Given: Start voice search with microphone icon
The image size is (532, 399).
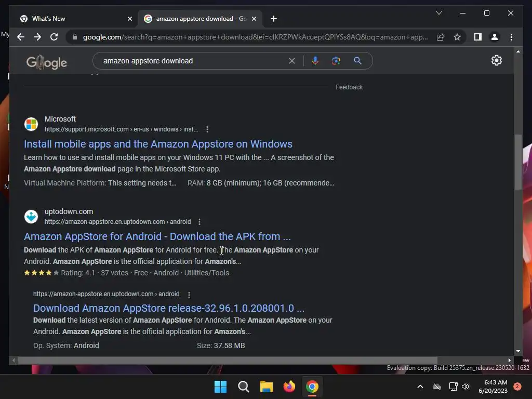Looking at the screenshot, I should tap(315, 61).
